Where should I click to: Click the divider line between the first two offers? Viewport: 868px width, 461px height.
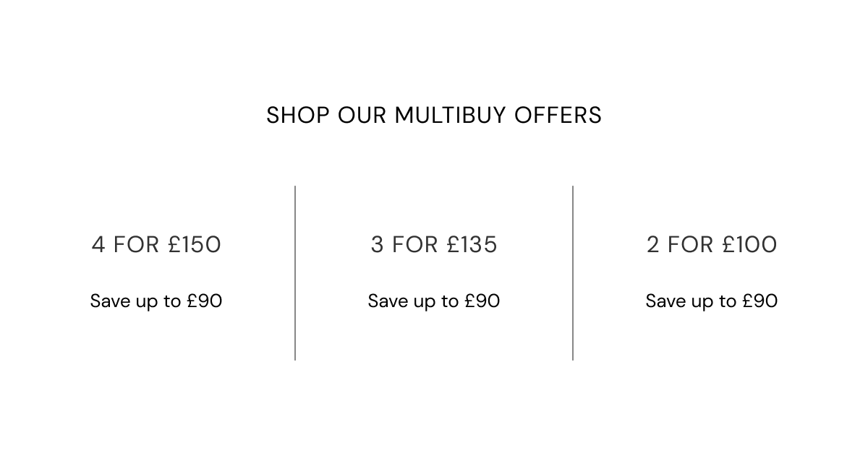click(295, 273)
